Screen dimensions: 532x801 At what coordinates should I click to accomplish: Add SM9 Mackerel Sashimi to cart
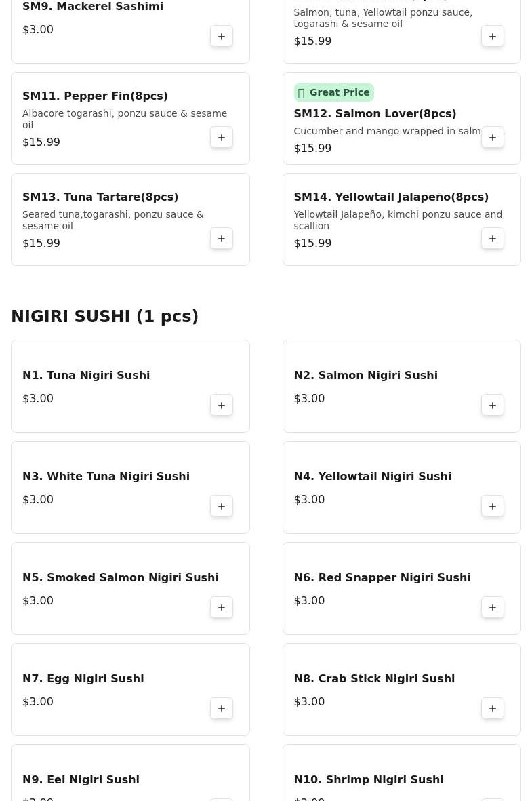[222, 37]
